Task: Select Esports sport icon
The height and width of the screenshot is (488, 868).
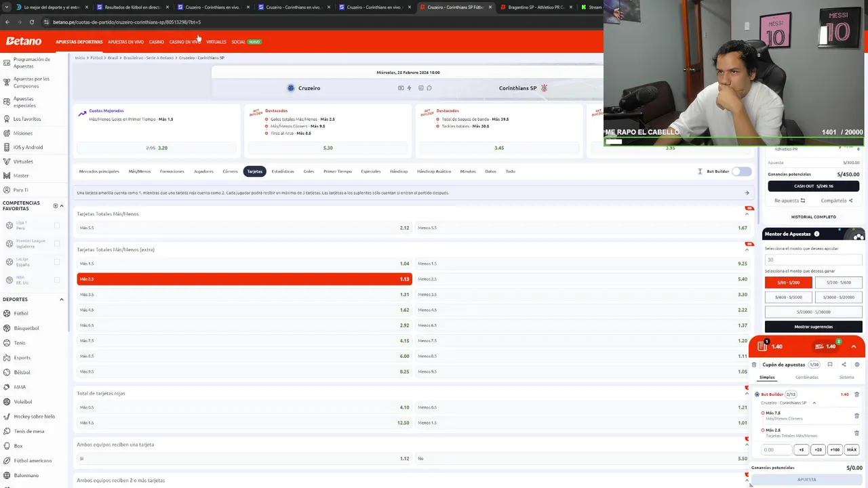Action: click(x=6, y=358)
